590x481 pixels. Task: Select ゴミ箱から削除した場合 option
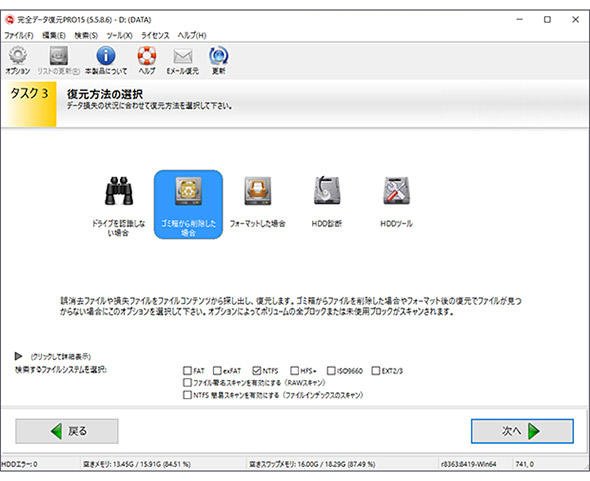pyautogui.click(x=188, y=204)
